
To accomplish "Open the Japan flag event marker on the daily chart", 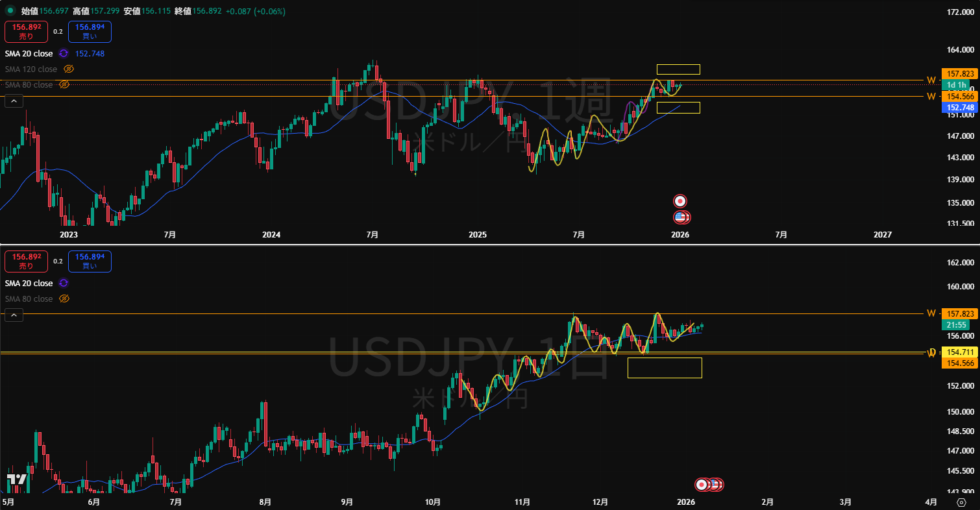I will point(702,484).
